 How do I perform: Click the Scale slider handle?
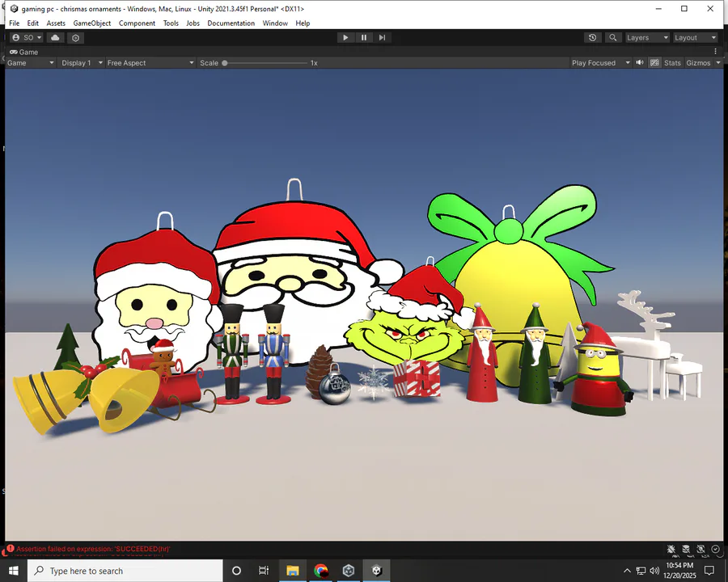225,63
